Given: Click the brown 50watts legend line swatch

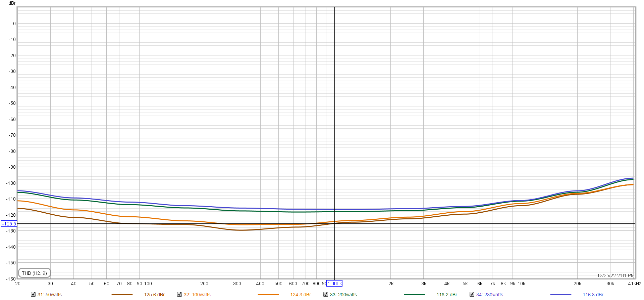Looking at the screenshot, I should pyautogui.click(x=122, y=295).
